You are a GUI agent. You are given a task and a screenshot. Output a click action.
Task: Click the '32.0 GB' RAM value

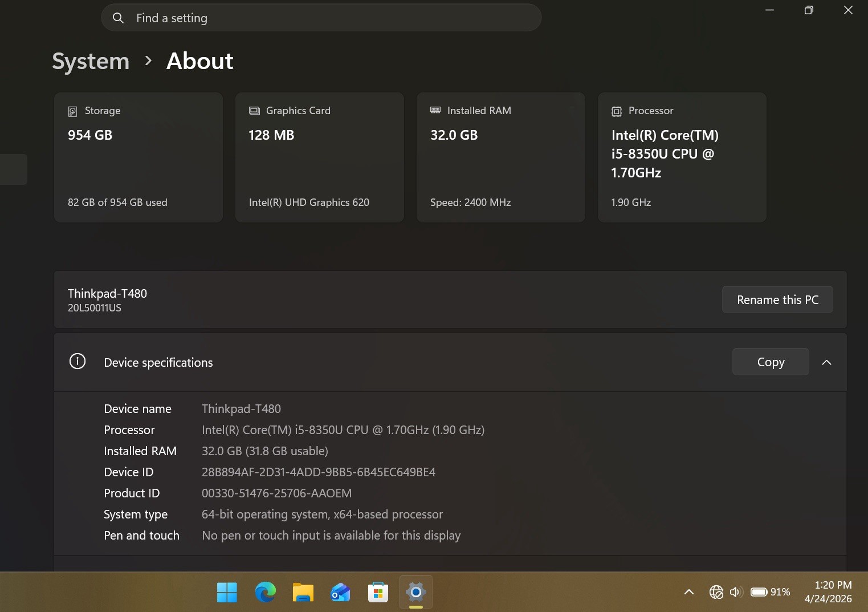(454, 135)
